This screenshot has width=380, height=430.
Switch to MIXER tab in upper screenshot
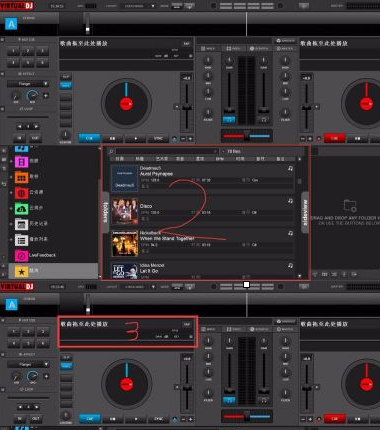click(x=208, y=49)
